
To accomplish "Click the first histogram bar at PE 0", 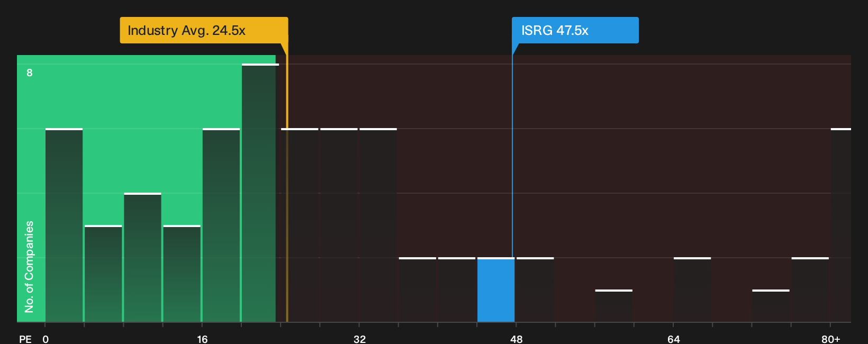I will pos(64,225).
